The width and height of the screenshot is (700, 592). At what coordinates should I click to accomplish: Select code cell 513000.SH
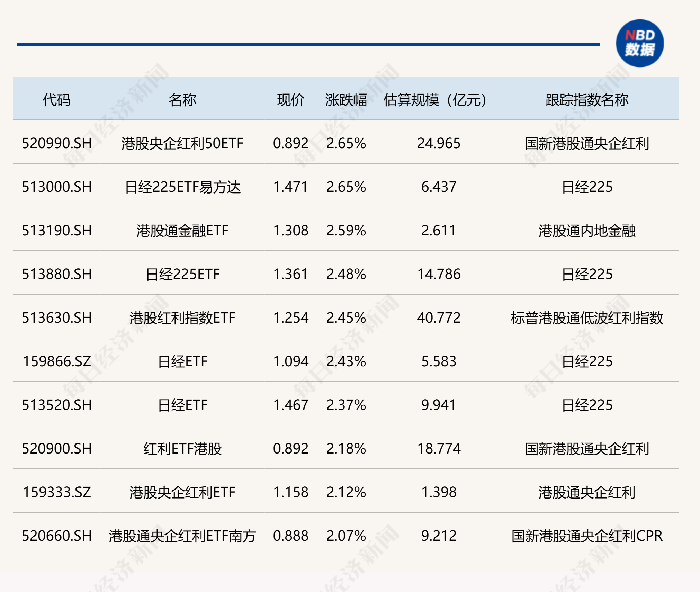click(57, 187)
